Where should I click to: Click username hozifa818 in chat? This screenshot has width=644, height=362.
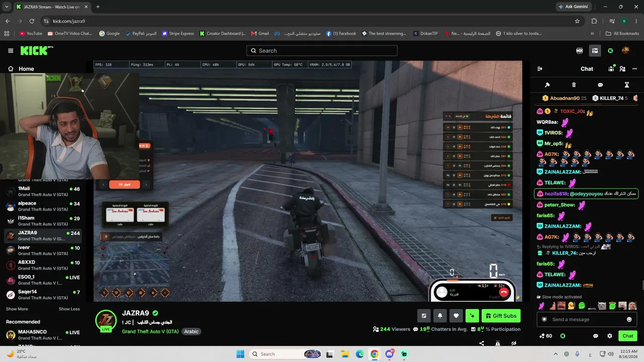pyautogui.click(x=556, y=194)
